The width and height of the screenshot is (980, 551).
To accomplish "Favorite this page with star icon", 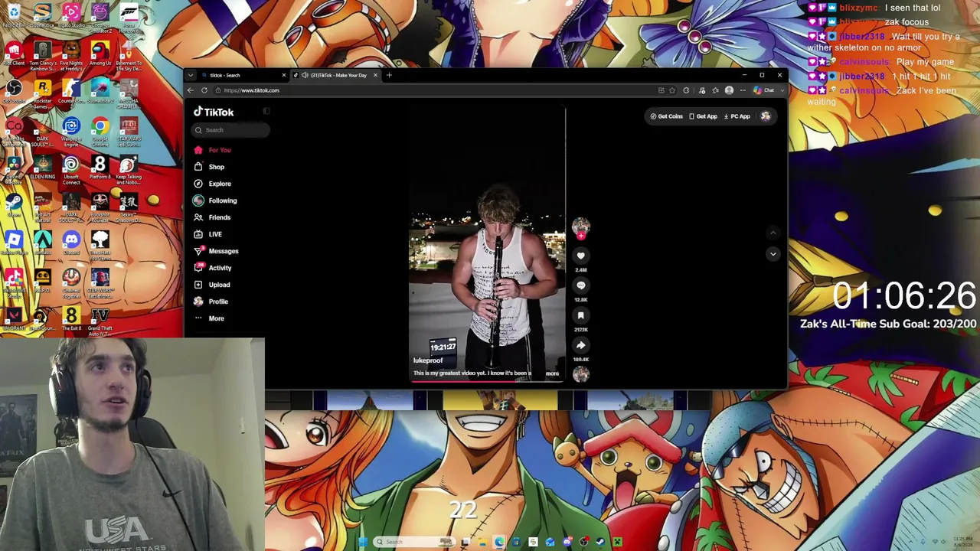I will point(672,90).
